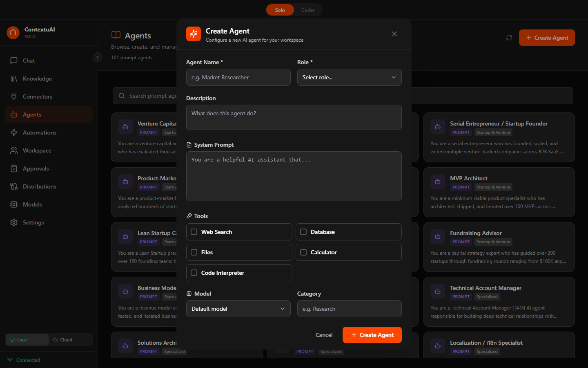Click robot icon on Localization / i18n Specialist card

click(438, 346)
